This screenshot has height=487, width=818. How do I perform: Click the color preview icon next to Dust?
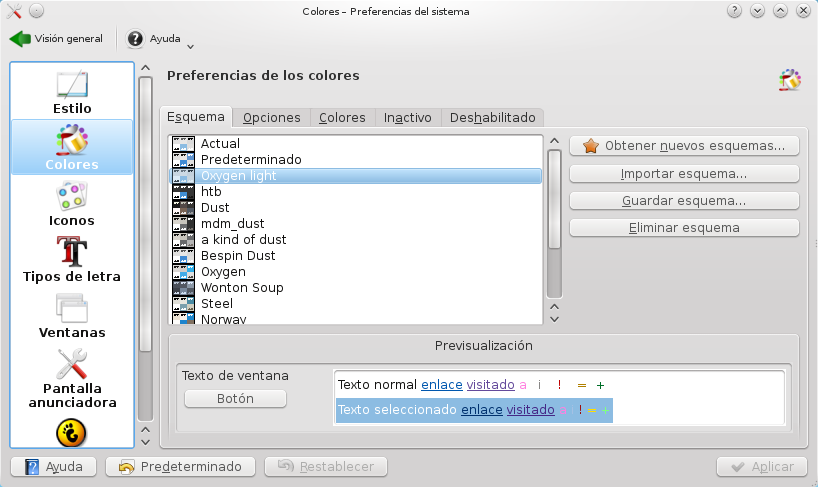click(184, 208)
